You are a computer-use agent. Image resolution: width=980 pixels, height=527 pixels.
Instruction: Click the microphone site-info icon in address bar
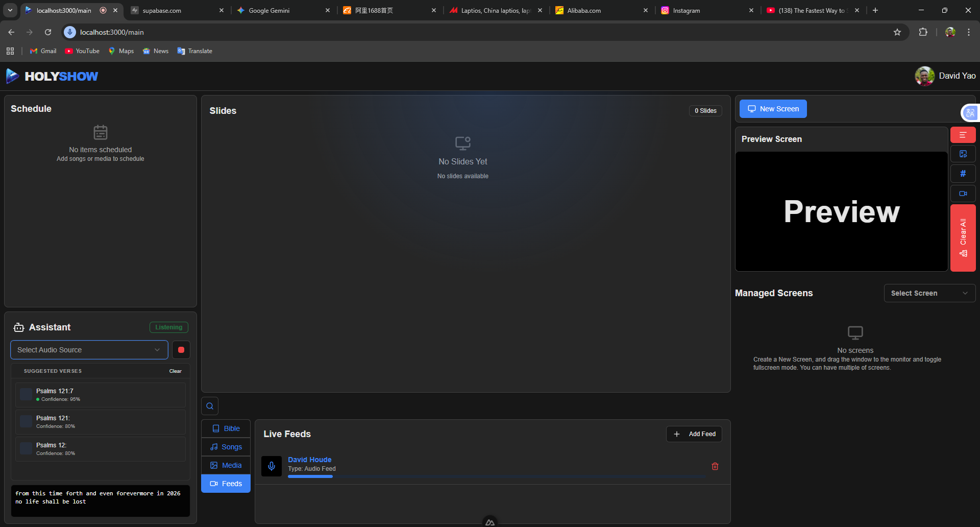(x=70, y=32)
